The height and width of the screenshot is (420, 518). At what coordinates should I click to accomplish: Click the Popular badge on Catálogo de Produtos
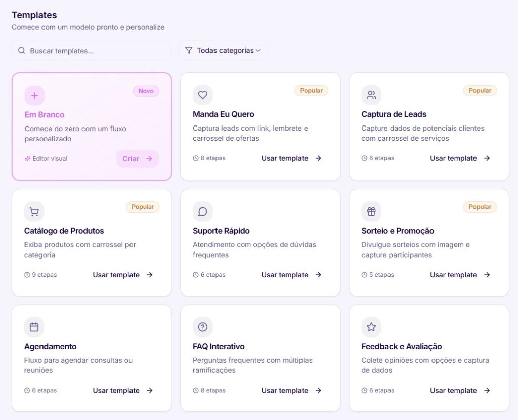[143, 207]
